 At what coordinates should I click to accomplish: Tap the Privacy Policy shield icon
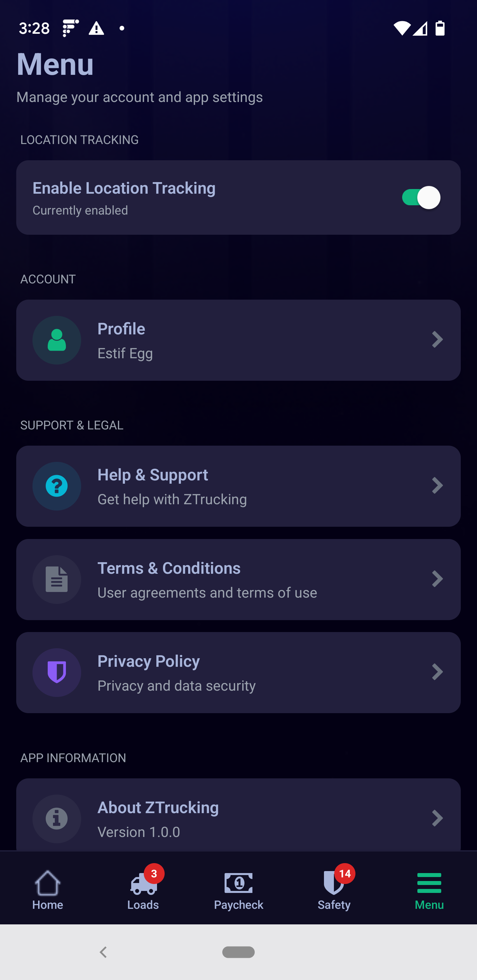pyautogui.click(x=57, y=672)
